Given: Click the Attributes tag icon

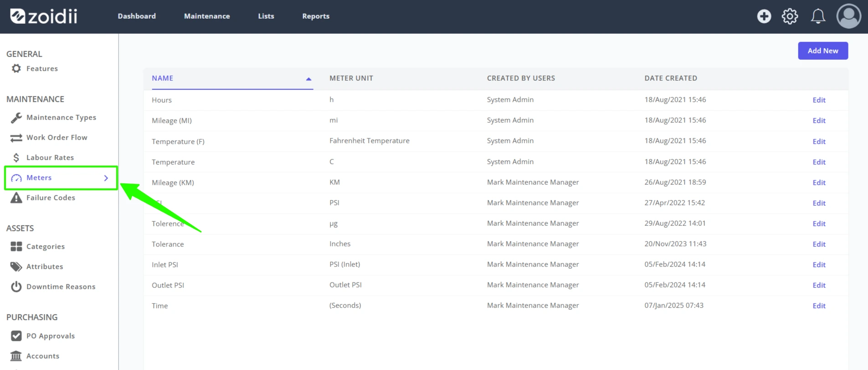Looking at the screenshot, I should click(x=16, y=266).
